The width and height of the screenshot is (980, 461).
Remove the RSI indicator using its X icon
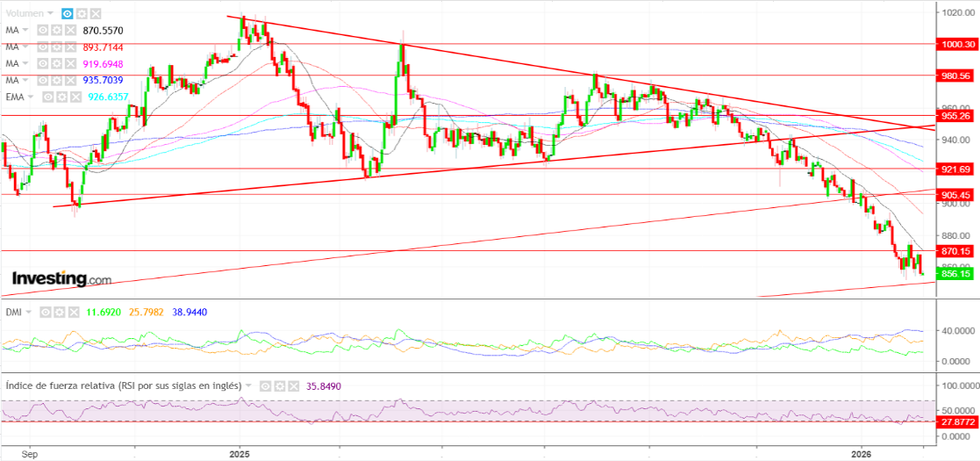(293, 385)
